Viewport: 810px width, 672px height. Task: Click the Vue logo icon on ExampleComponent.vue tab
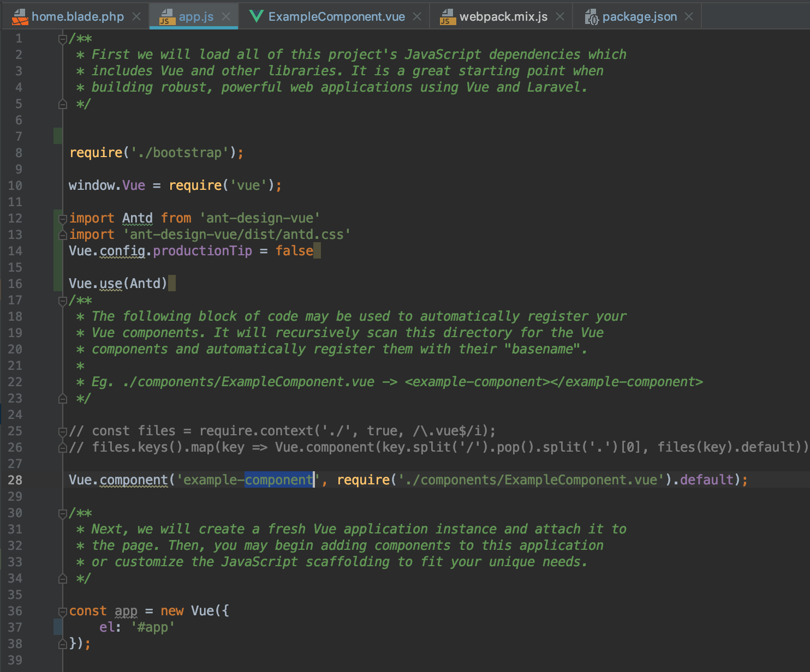click(x=256, y=16)
